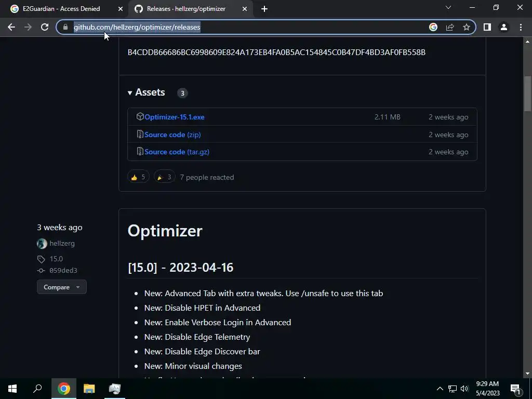
Task: Click thumbs up reaction with 5
Action: click(x=138, y=177)
